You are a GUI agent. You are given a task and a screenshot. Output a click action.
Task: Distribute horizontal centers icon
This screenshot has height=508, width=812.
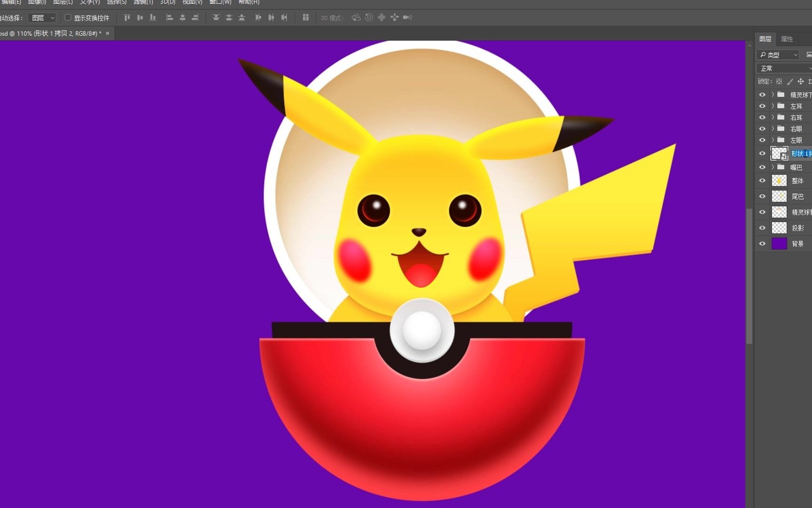(x=271, y=17)
